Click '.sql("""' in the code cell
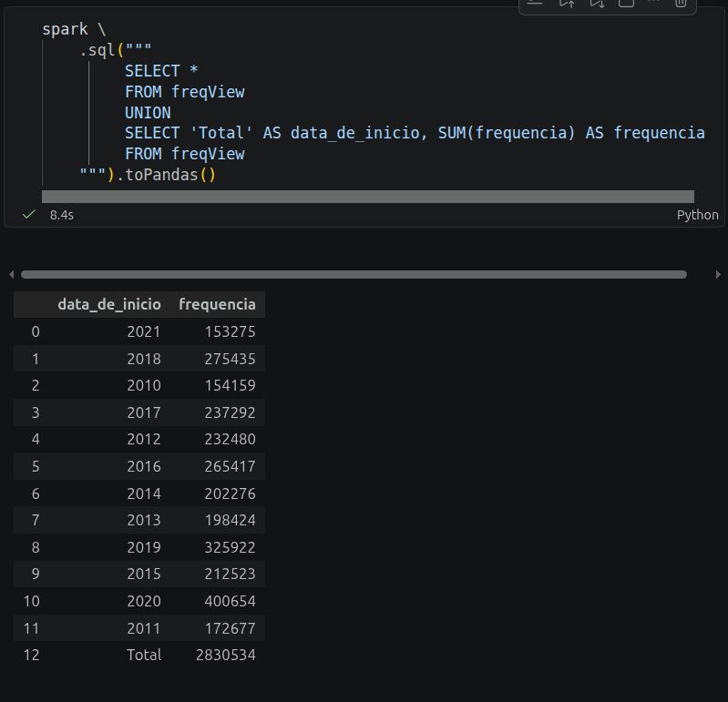 115,50
